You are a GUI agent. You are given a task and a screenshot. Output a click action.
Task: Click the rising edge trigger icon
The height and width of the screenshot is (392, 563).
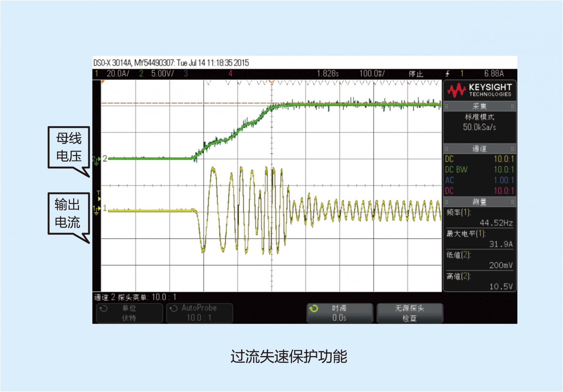pos(447,74)
